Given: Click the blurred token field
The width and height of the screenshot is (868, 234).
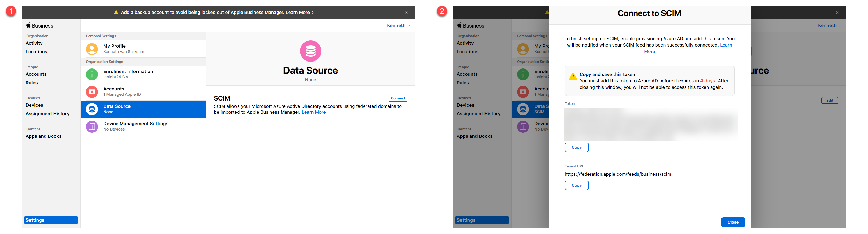Looking at the screenshot, I should [650, 124].
